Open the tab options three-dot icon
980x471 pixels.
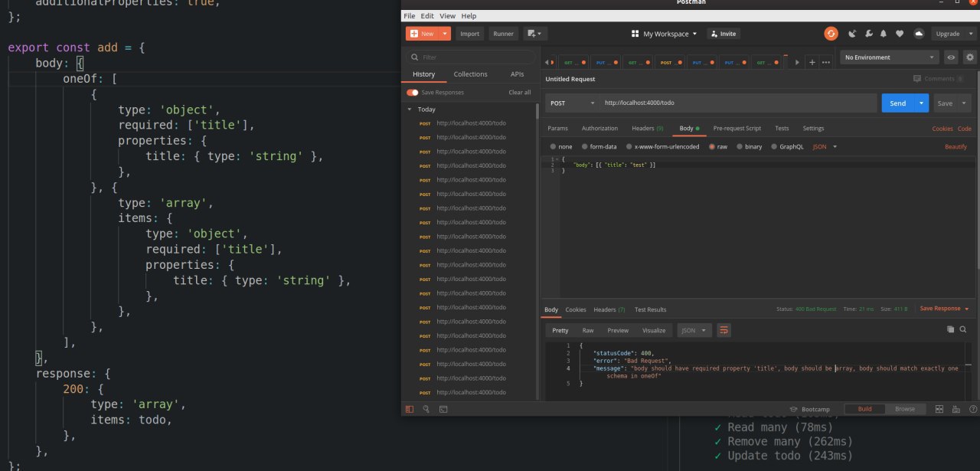tap(825, 63)
